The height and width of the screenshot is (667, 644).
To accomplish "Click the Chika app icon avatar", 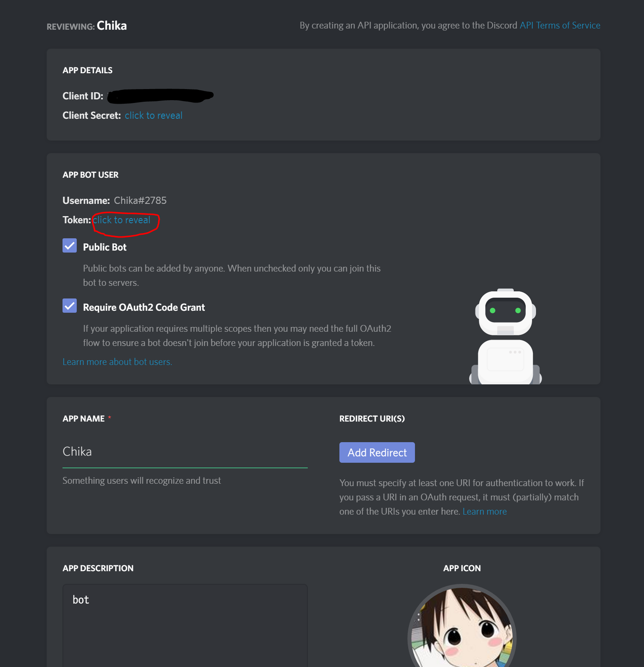I will click(462, 626).
